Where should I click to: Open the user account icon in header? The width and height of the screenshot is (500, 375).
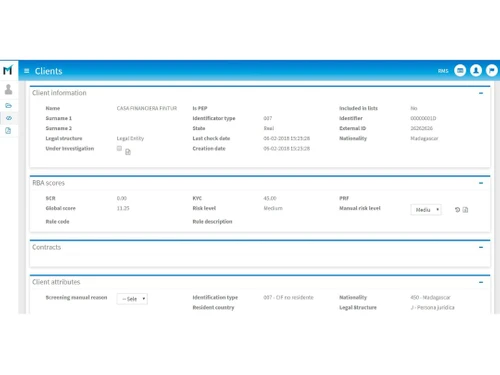click(x=476, y=70)
